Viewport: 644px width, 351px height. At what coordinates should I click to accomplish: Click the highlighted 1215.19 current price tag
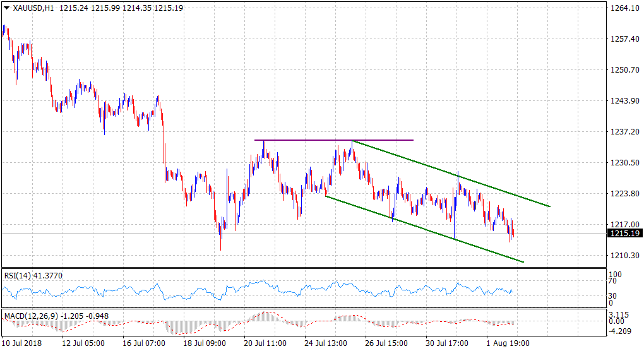click(624, 234)
